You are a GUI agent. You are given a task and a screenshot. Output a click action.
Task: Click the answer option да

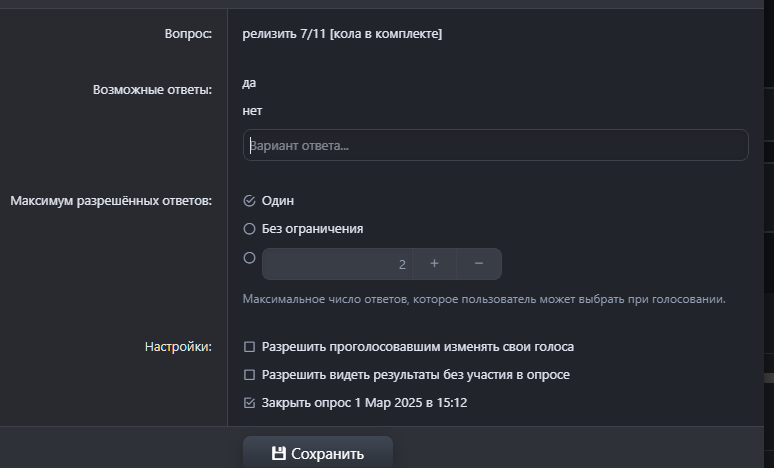click(249, 83)
